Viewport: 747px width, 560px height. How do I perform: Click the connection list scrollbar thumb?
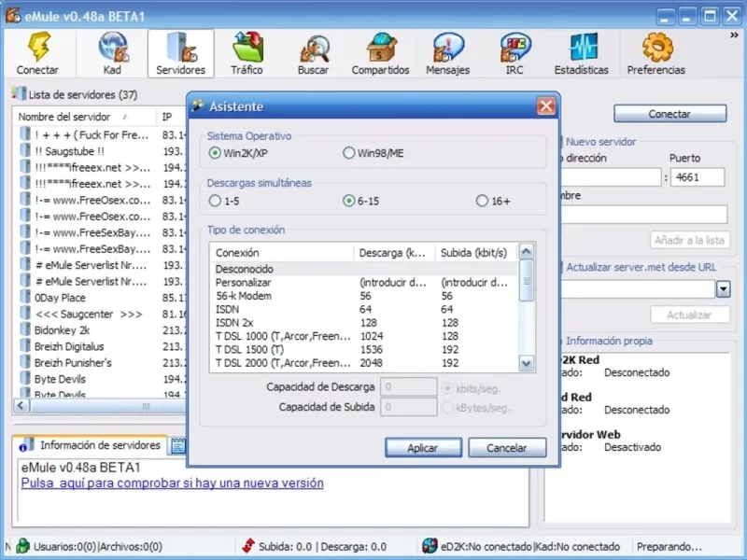526,281
